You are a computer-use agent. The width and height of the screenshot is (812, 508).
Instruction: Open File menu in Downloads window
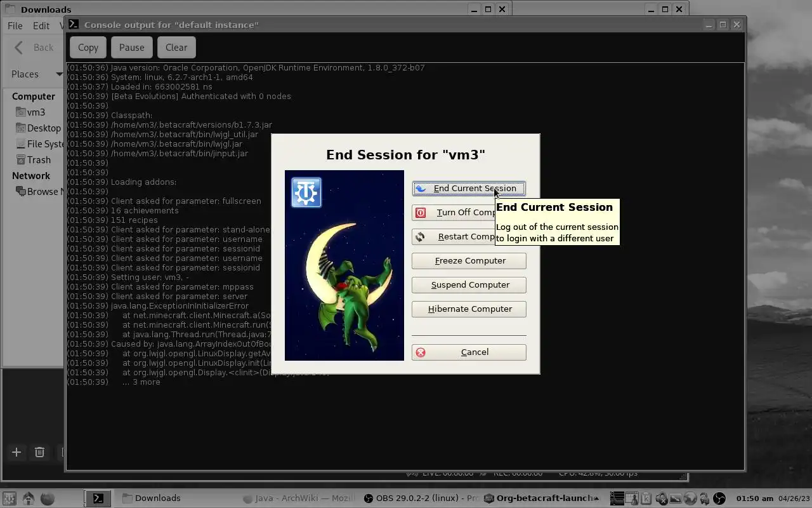click(x=15, y=26)
